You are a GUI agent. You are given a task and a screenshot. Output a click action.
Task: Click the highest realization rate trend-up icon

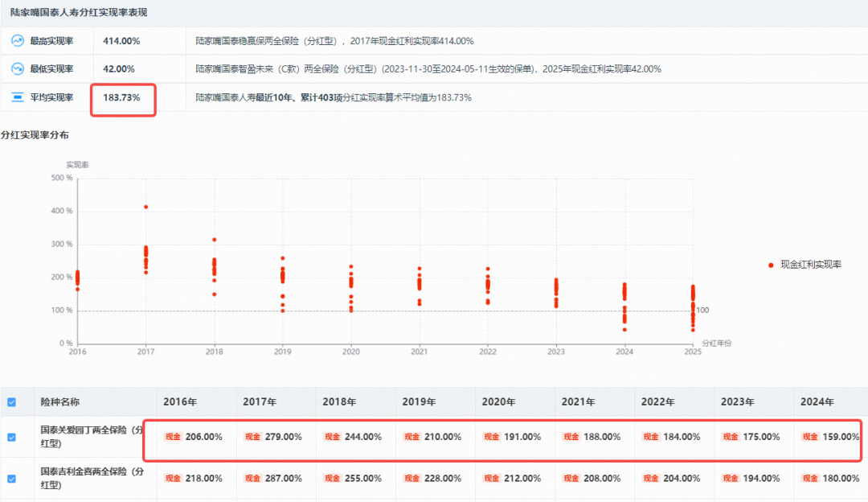[18, 40]
